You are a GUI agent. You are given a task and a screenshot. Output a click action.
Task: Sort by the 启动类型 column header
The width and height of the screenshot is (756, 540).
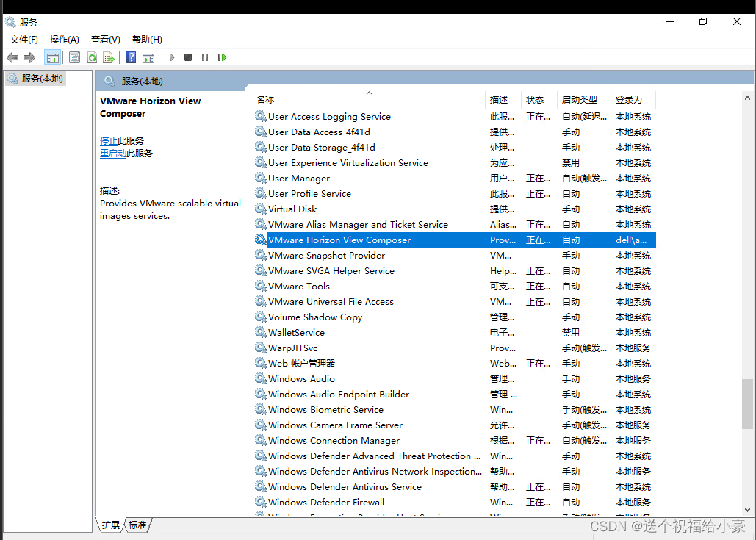583,99
